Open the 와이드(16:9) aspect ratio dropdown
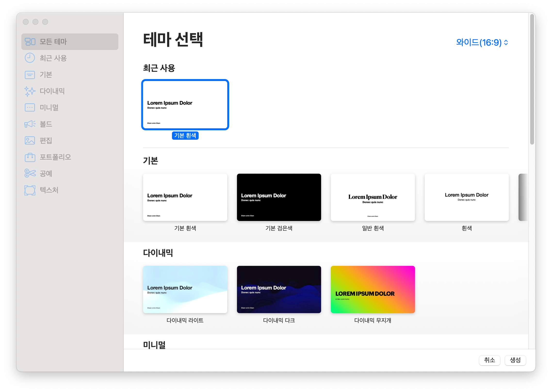Screen dimensions: 552x392 tap(482, 42)
